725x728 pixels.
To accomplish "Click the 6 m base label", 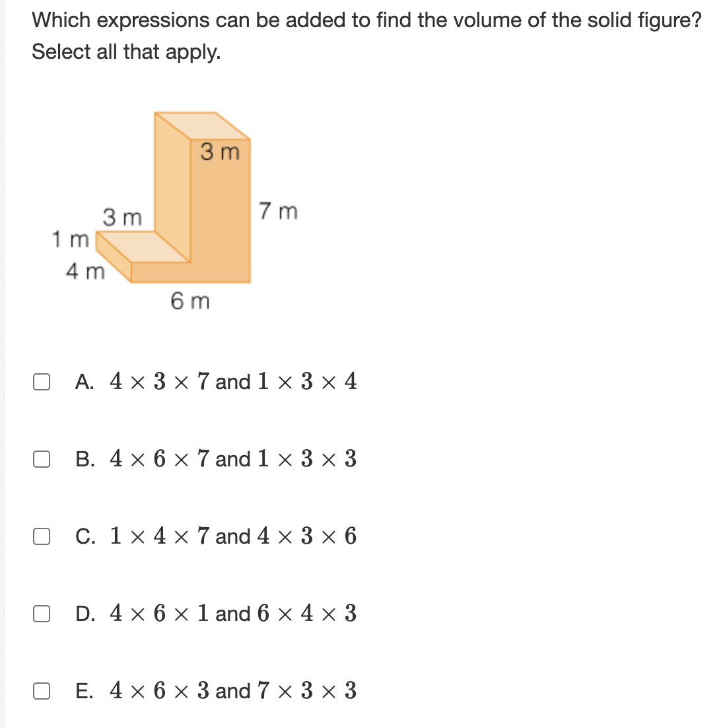I will pyautogui.click(x=190, y=301).
